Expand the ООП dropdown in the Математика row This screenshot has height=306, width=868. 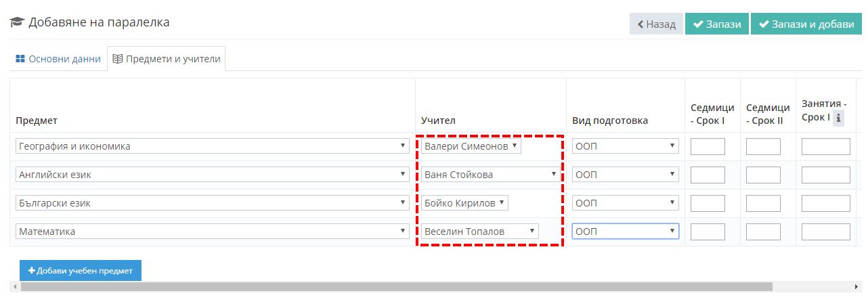pyautogui.click(x=625, y=232)
